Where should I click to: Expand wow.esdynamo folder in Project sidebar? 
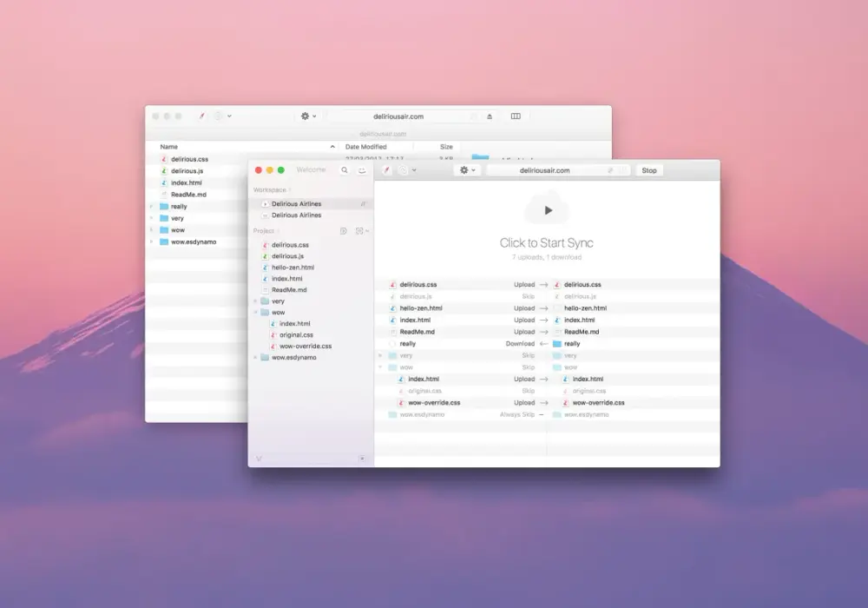[x=255, y=358]
